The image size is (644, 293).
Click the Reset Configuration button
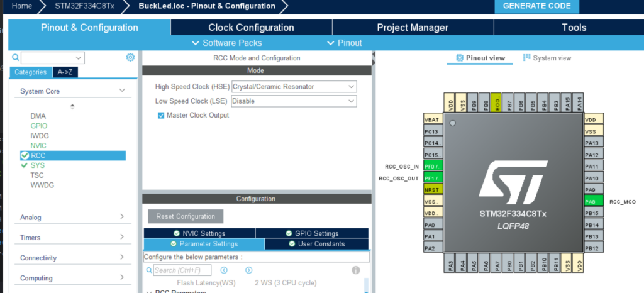coord(186,216)
